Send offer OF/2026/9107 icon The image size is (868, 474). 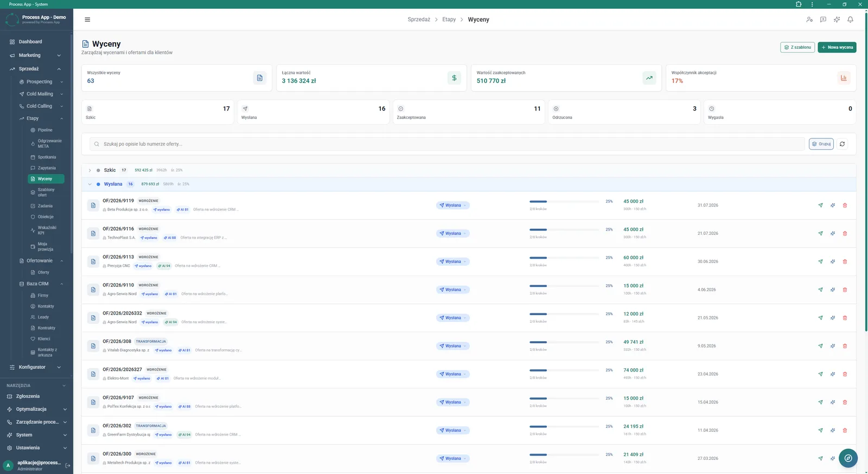pos(820,402)
